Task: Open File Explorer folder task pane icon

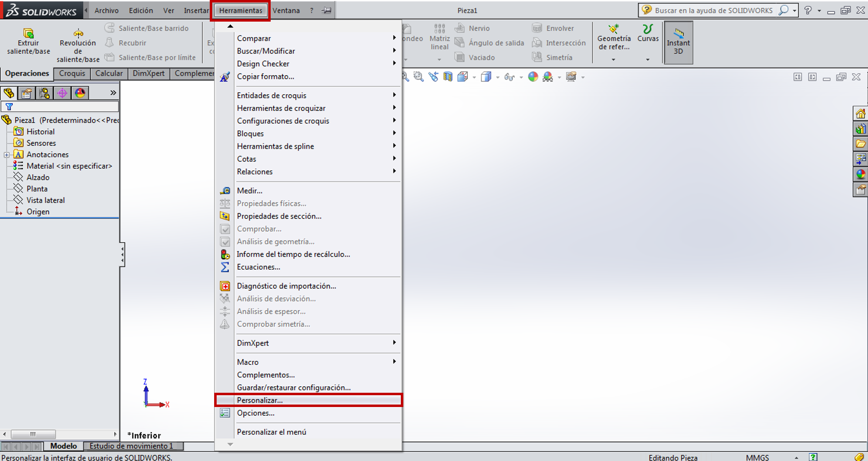Action: click(x=861, y=144)
